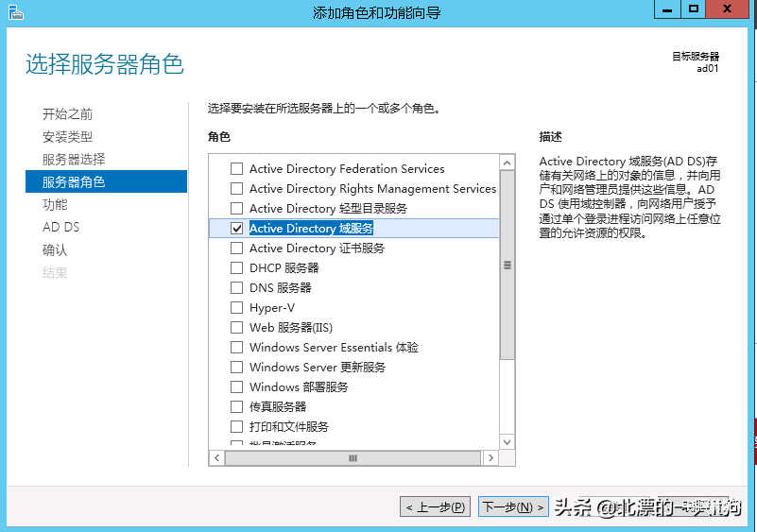
Task: Close the 添加角色和功能向导 window
Action: tap(727, 9)
